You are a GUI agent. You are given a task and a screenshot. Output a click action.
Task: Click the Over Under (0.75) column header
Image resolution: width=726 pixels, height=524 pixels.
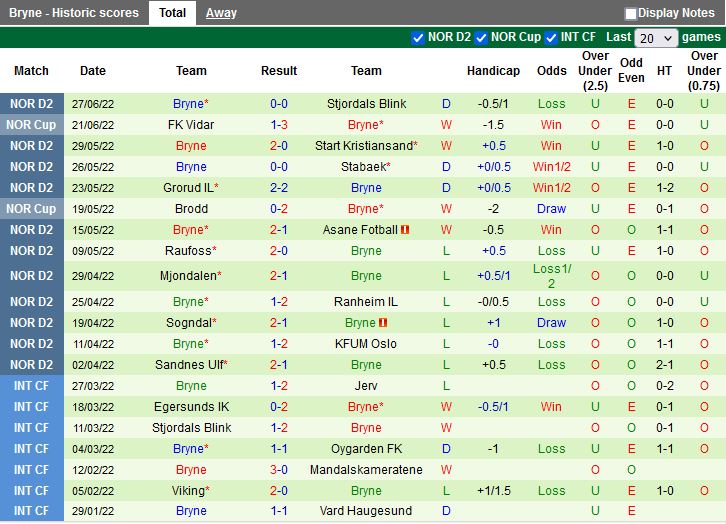(x=704, y=71)
